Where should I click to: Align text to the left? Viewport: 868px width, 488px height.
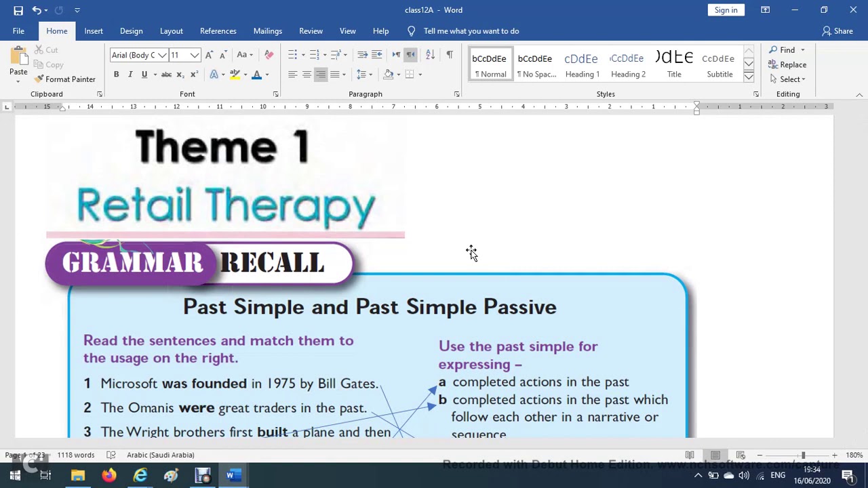click(292, 75)
